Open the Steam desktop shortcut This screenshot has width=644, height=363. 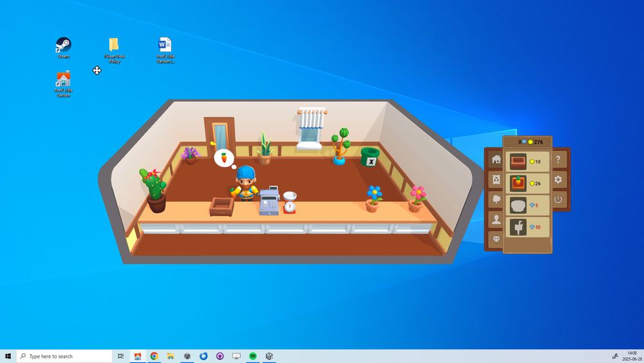(63, 48)
